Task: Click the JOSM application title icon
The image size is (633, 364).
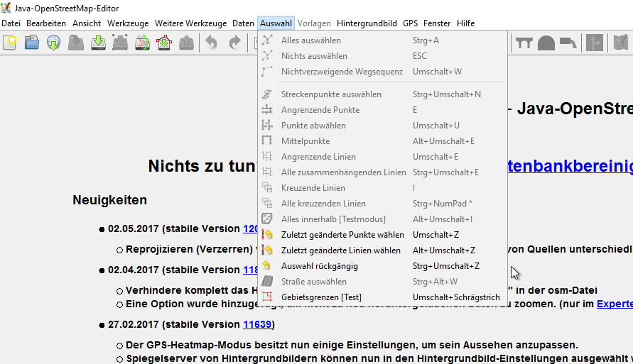Action: (x=6, y=8)
